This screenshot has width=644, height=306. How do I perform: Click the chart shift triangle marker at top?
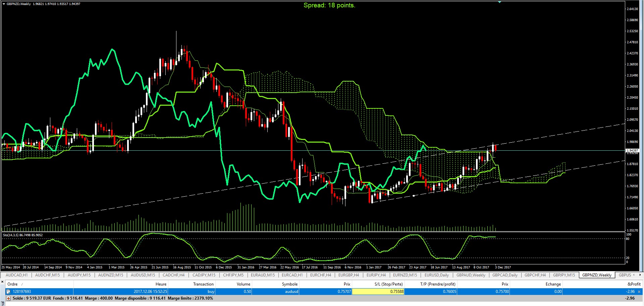pos(499,2)
